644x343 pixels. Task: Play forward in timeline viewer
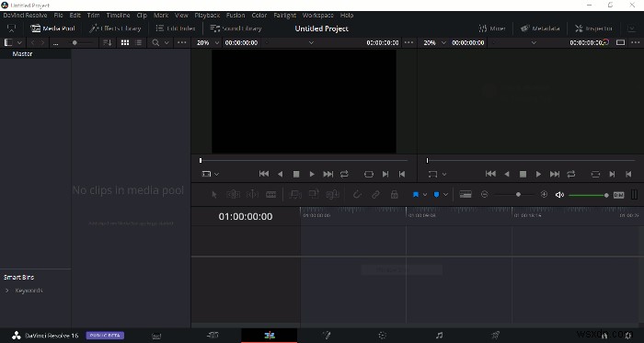[x=538, y=174]
